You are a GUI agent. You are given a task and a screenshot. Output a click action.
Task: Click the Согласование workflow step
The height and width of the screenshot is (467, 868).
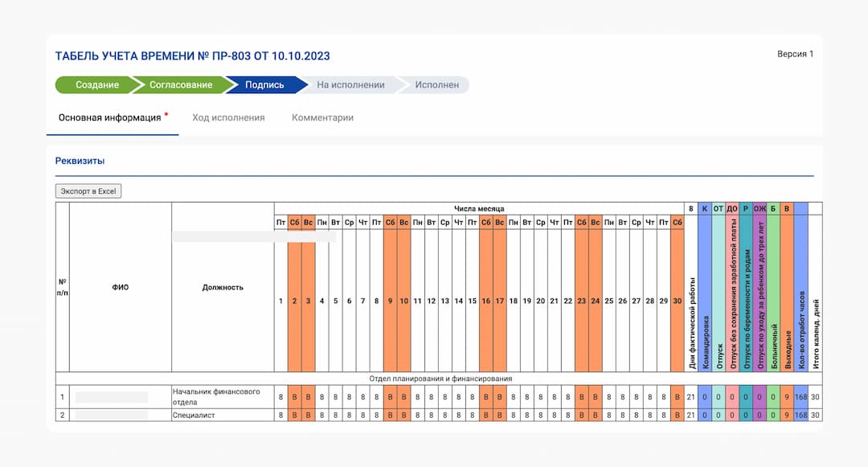click(x=181, y=84)
